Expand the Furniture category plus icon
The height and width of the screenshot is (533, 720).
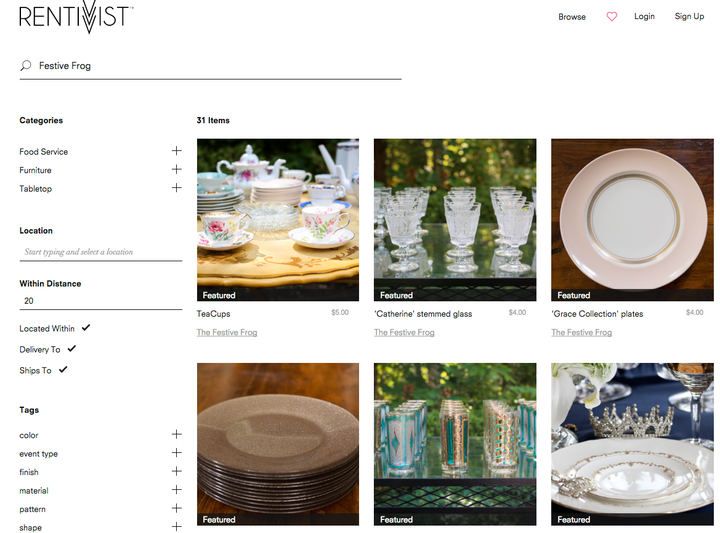point(176,169)
